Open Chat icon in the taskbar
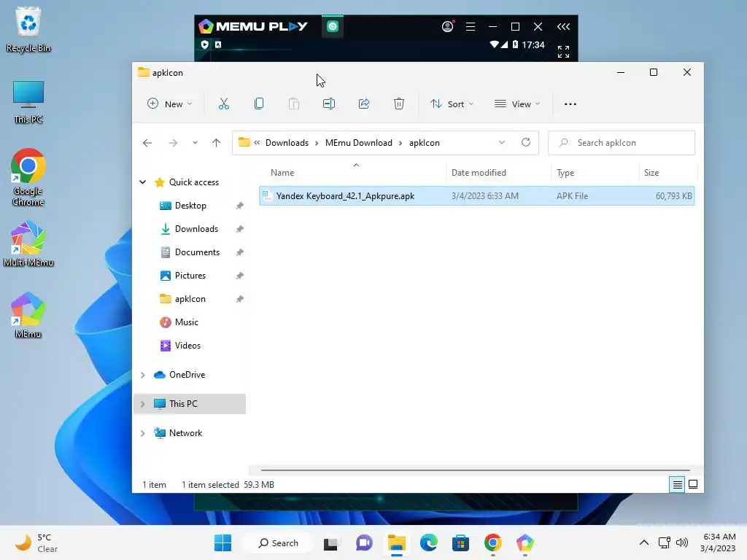The width and height of the screenshot is (747, 560). pyautogui.click(x=364, y=542)
